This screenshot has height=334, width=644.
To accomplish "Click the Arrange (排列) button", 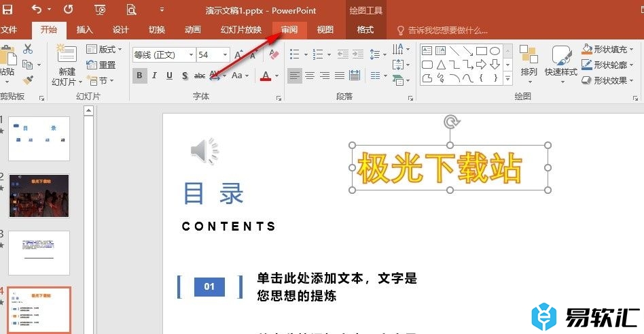I will tap(529, 64).
